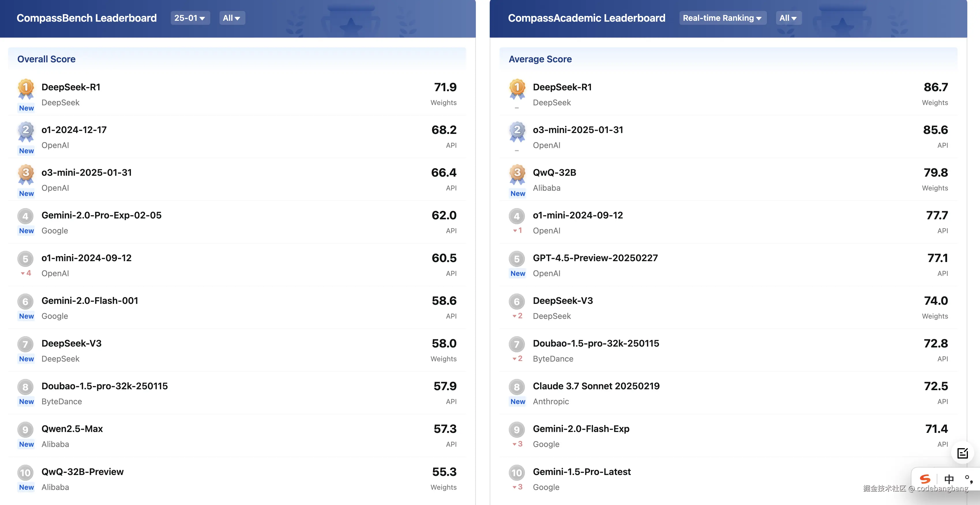Select the Overall Score heading tab
This screenshot has width=980, height=505.
pyautogui.click(x=46, y=59)
